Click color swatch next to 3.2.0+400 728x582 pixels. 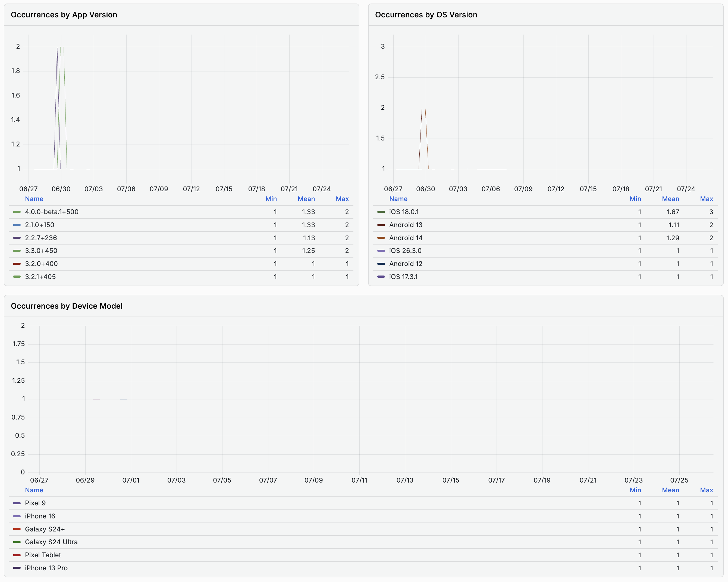[17, 264]
